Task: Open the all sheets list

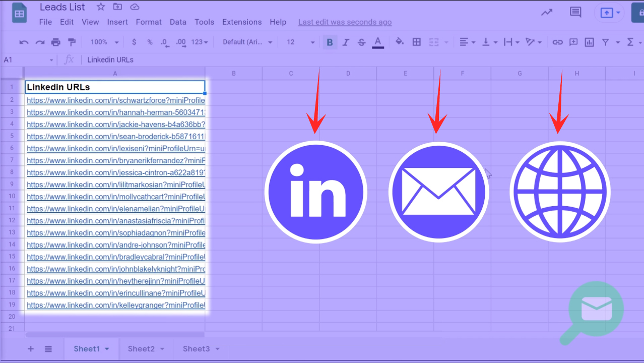Action: click(x=48, y=349)
